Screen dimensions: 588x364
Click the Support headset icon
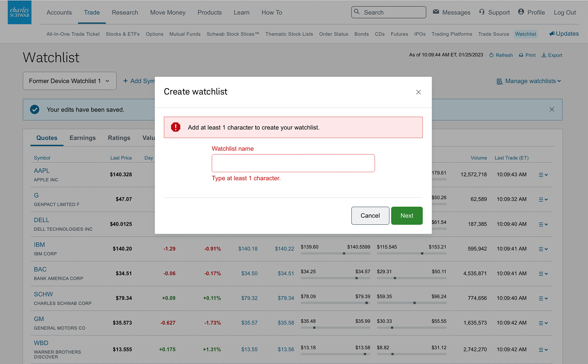coord(482,12)
